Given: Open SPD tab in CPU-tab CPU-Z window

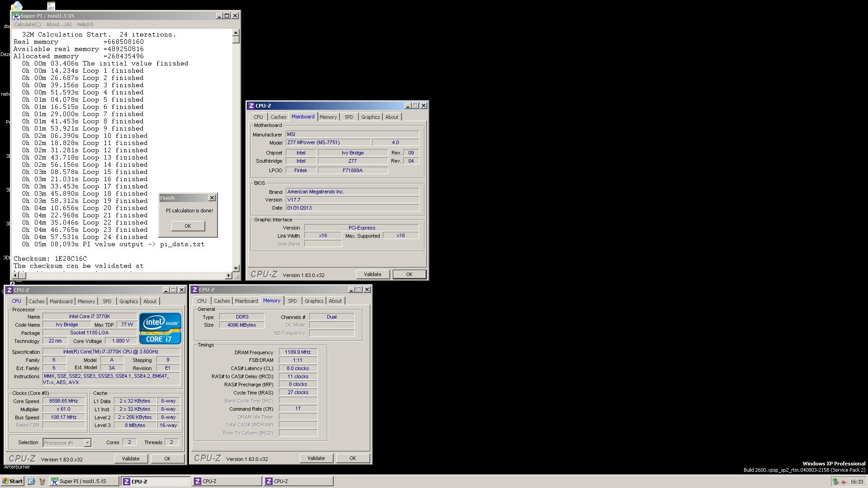Looking at the screenshot, I should (x=107, y=301).
